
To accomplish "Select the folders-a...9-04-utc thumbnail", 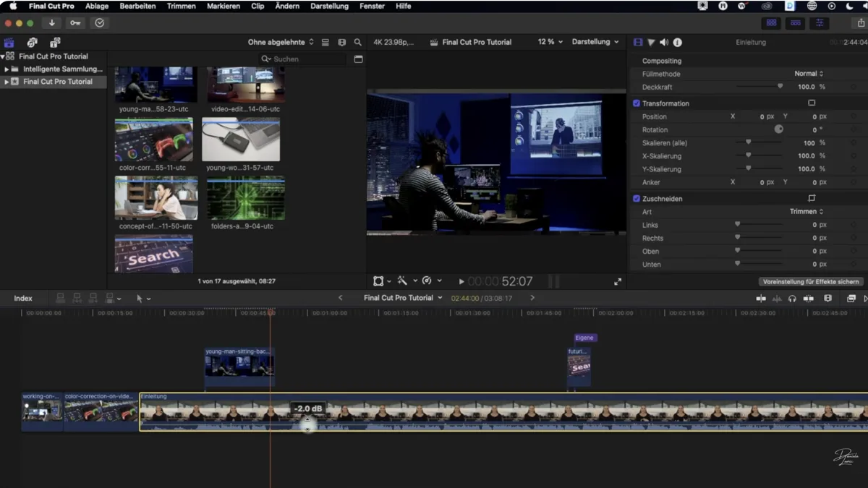I will tap(246, 198).
